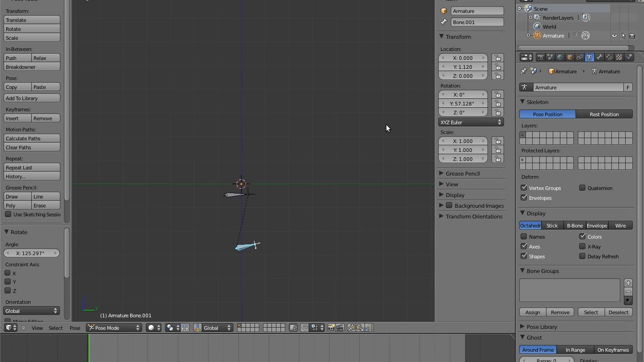
Task: Lock the Location X value
Action: click(498, 58)
